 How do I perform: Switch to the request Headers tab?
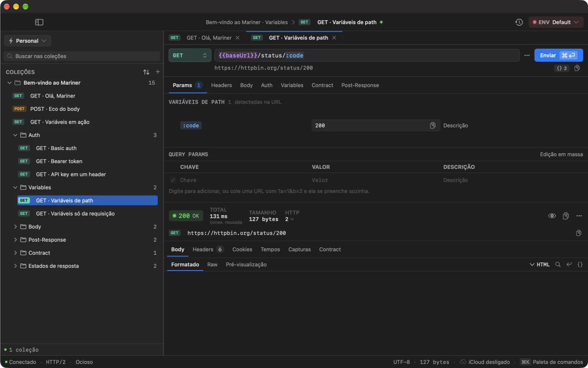coord(222,85)
